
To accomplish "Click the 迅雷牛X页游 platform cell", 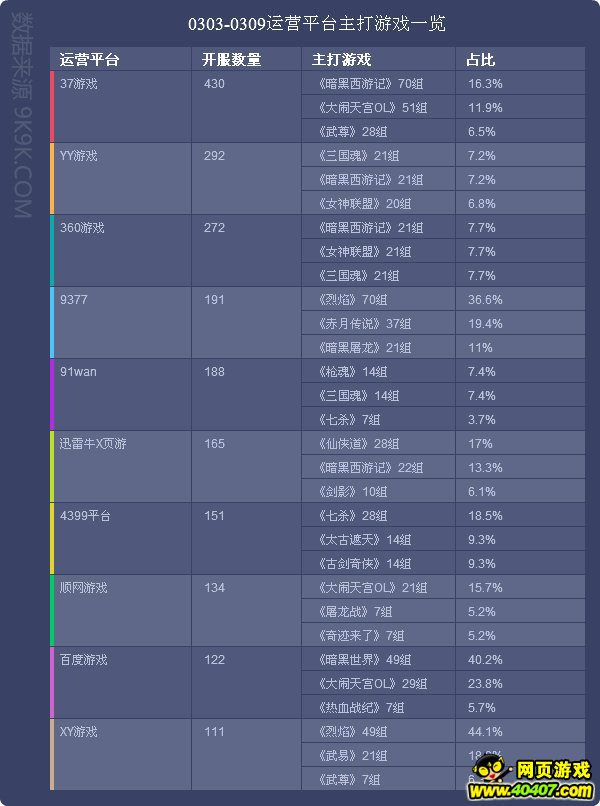I will pos(122,466).
